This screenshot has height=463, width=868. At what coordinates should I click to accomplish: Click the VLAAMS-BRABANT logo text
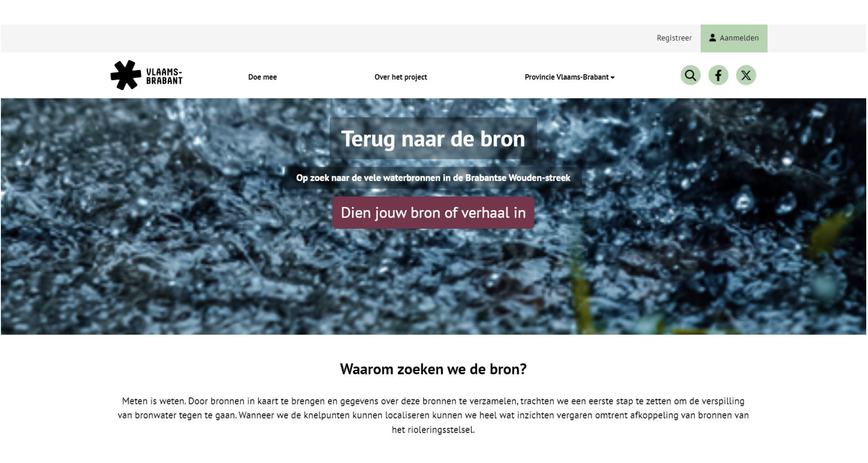[164, 76]
